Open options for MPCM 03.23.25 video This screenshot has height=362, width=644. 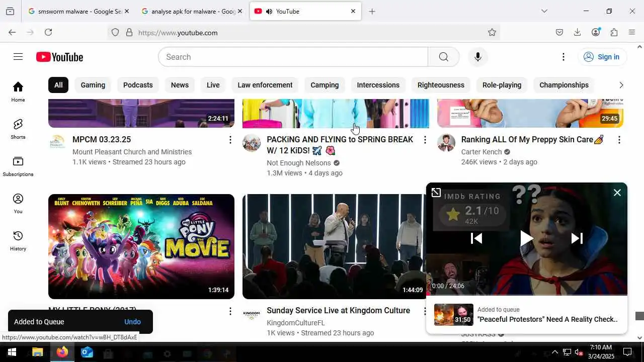click(x=230, y=140)
